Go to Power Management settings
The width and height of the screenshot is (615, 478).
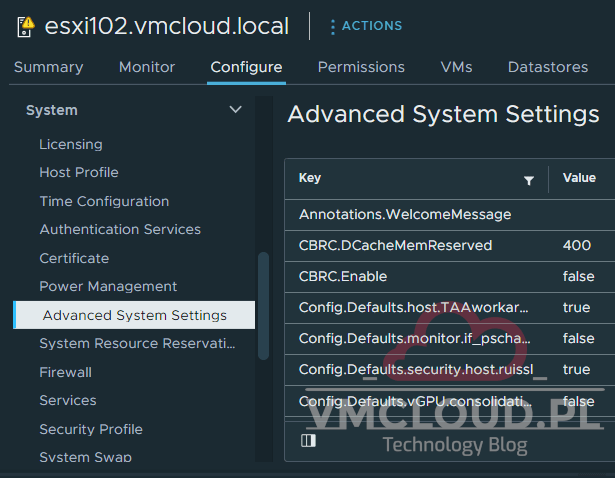pos(108,286)
